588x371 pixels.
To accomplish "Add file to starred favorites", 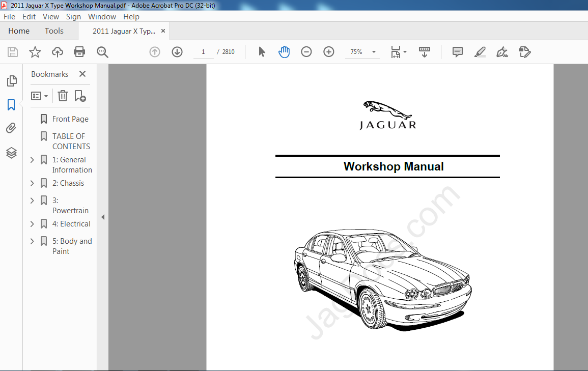I will tap(35, 52).
